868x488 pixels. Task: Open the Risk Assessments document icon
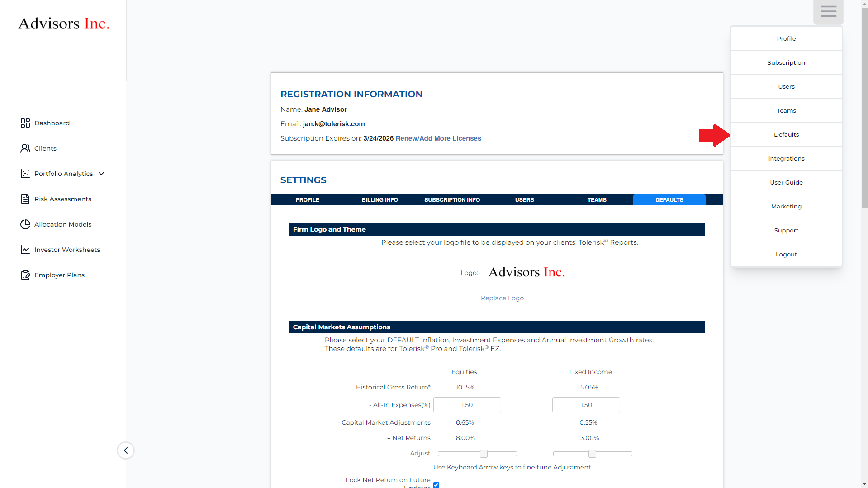pyautogui.click(x=25, y=199)
